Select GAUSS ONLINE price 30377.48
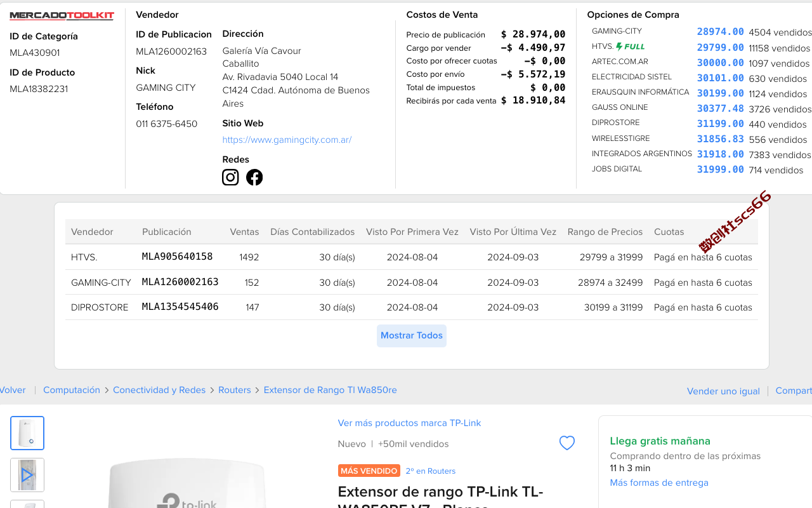Screen dimensions: 812x508 click(720, 109)
